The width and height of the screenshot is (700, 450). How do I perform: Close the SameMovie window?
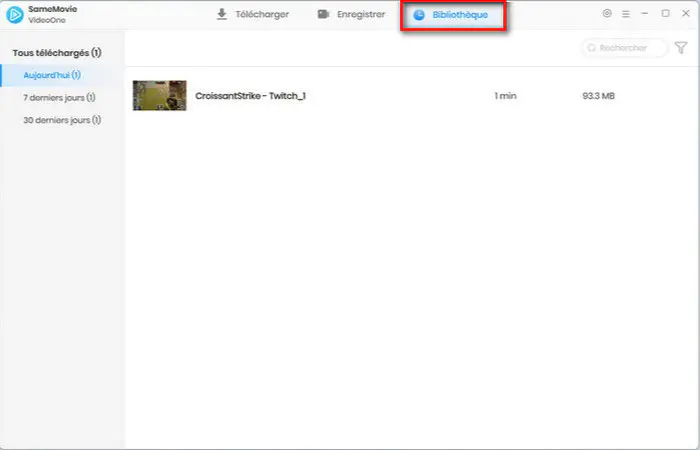tap(686, 13)
